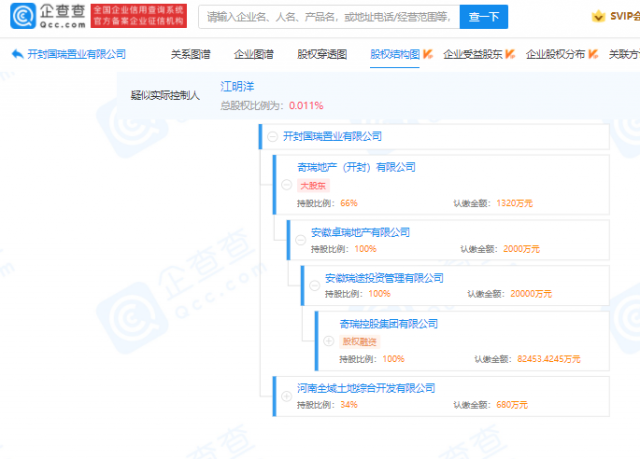Image resolution: width=640 pixels, height=459 pixels.
Task: Open 安徽瑞途投资管理有限公司 company link
Action: (x=384, y=278)
